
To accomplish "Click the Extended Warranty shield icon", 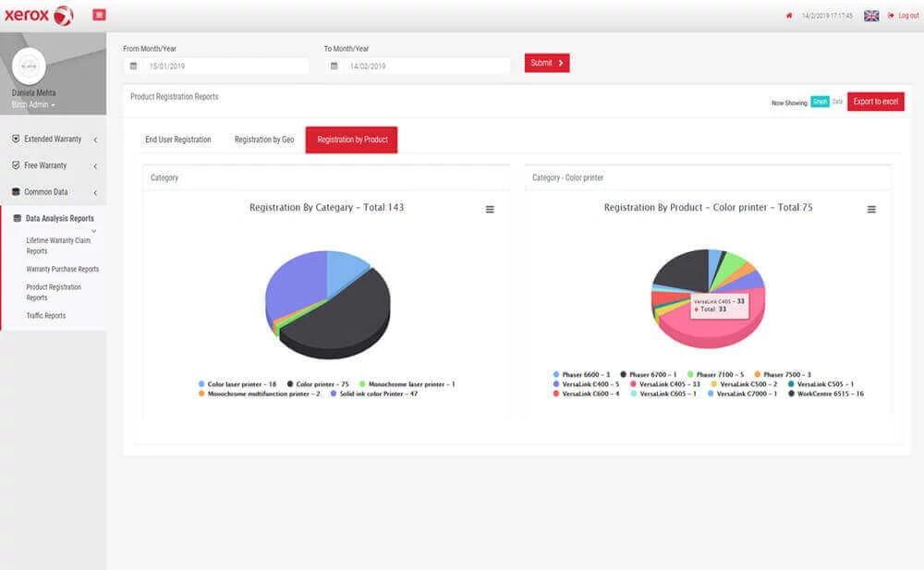I will (16, 139).
